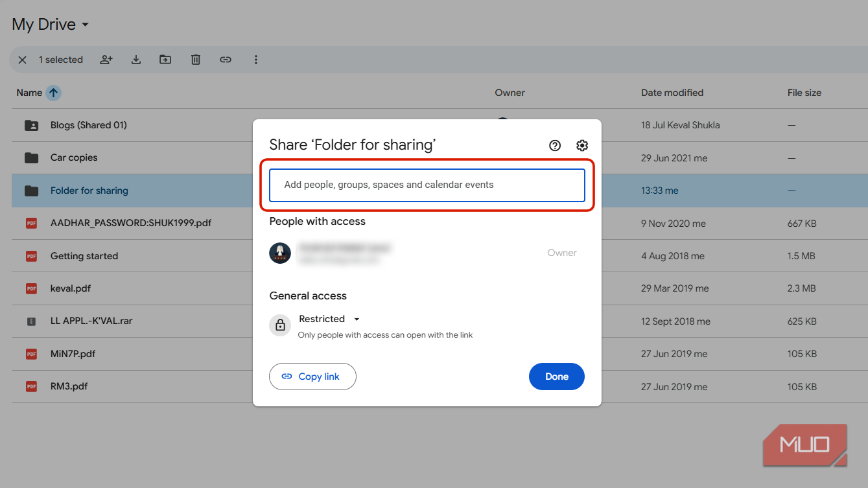Click the lock icon under General access
The height and width of the screenshot is (488, 868).
(281, 325)
